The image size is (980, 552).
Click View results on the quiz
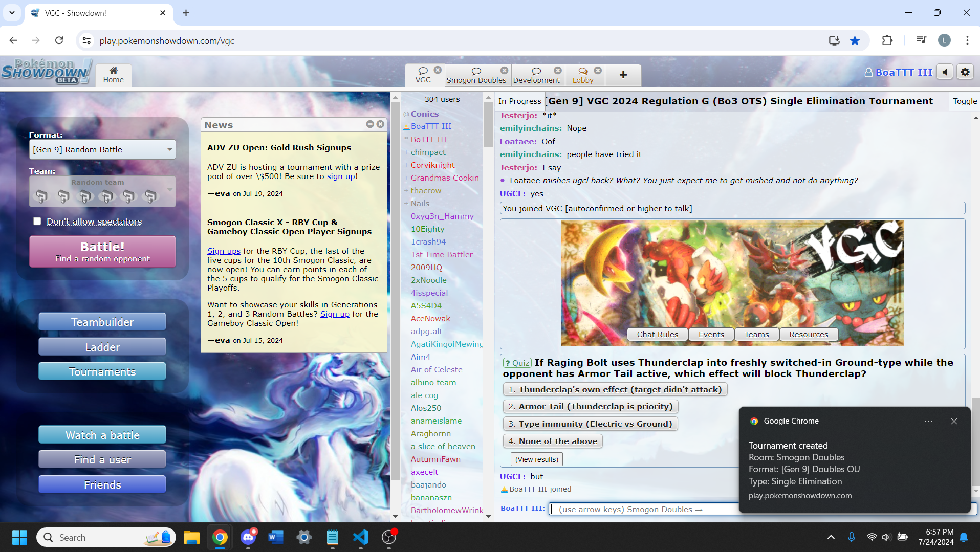click(537, 459)
